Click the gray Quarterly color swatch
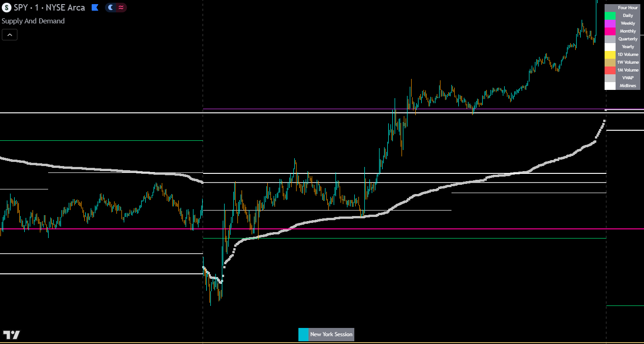 [610, 39]
